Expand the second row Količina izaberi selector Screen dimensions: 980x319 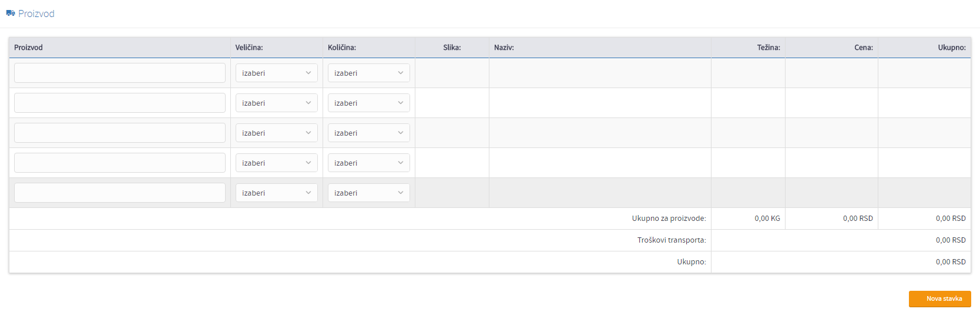(368, 103)
